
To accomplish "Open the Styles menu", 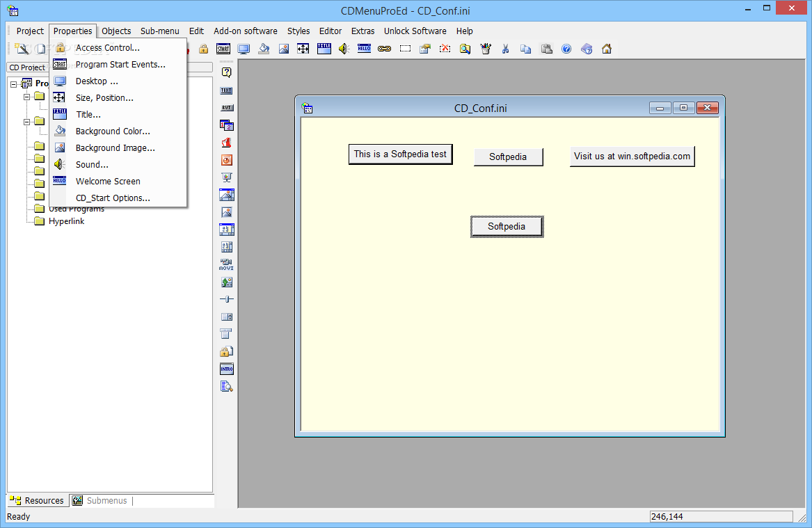I will pyautogui.click(x=298, y=31).
